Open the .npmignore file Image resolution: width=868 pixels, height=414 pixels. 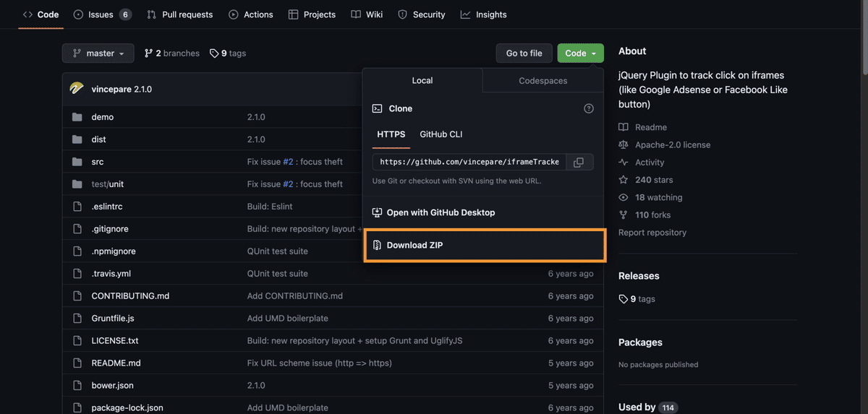pyautogui.click(x=114, y=251)
